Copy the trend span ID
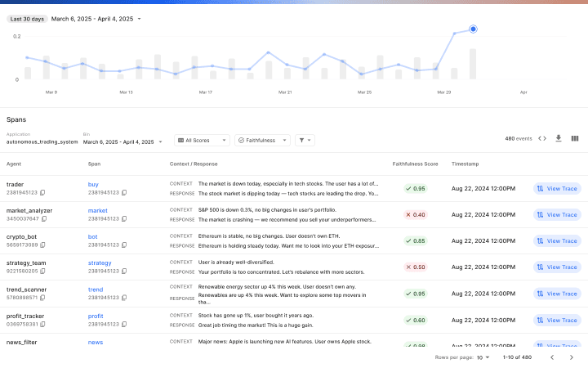The width and height of the screenshot is (588, 368). (124, 298)
